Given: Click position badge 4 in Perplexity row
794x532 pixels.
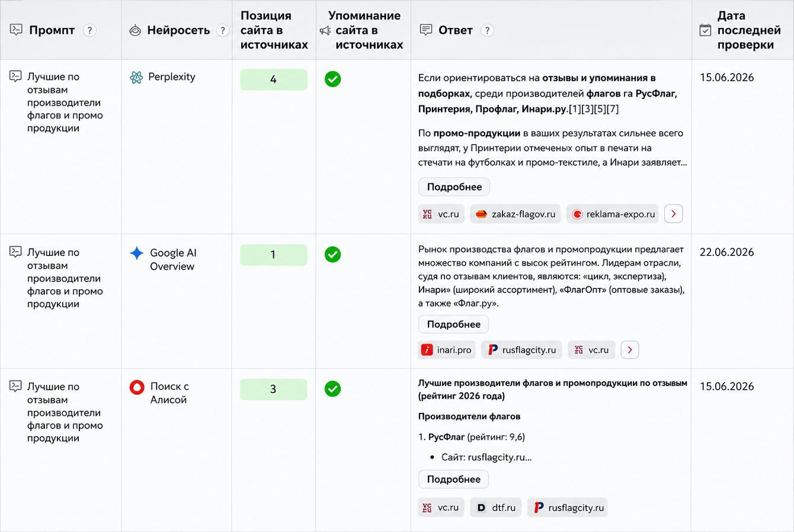Looking at the screenshot, I should pyautogui.click(x=274, y=79).
